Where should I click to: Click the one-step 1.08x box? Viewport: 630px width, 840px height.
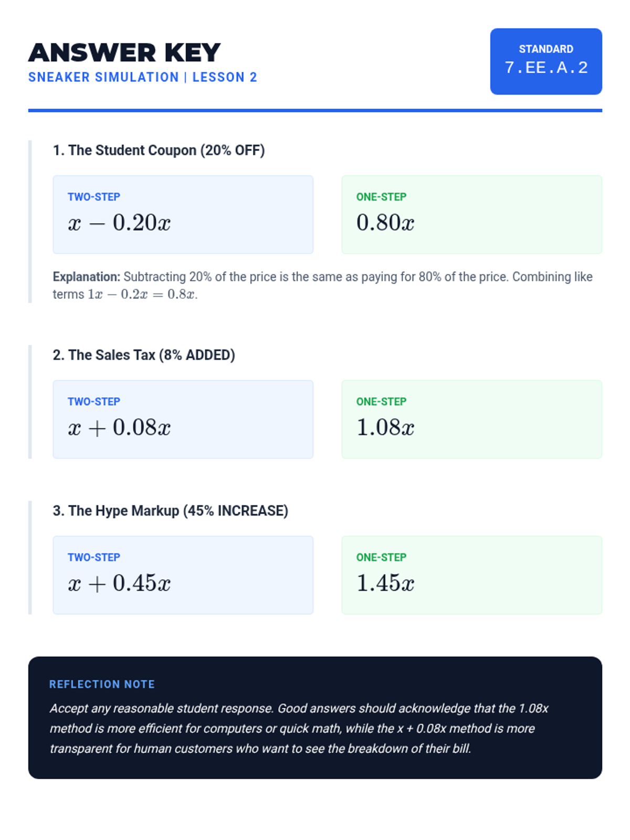(x=471, y=419)
